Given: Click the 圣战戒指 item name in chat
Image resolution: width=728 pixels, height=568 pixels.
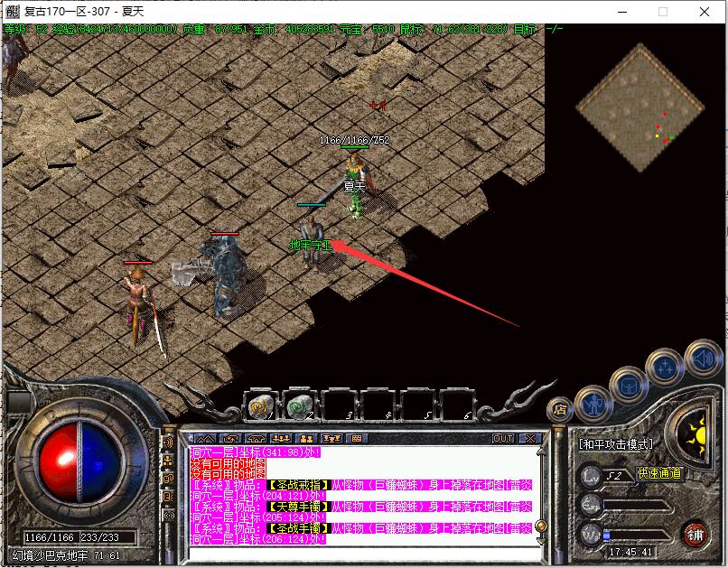Looking at the screenshot, I should tap(300, 486).
